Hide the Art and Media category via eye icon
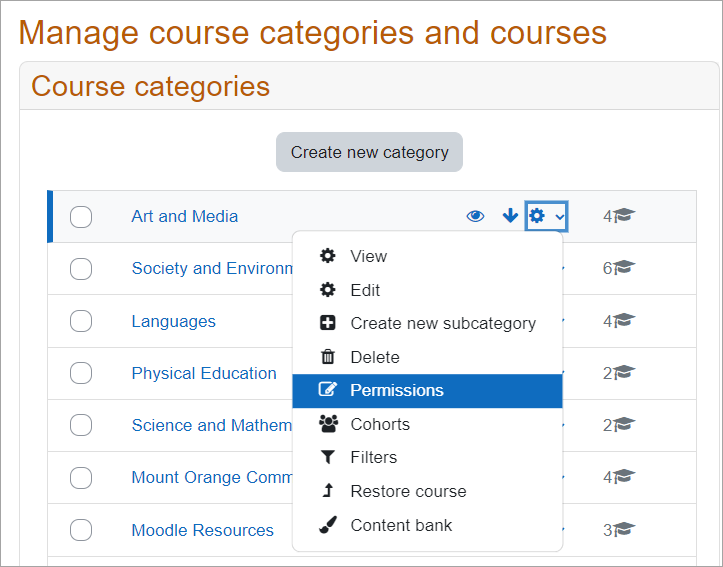The image size is (723, 567). pyautogui.click(x=476, y=216)
